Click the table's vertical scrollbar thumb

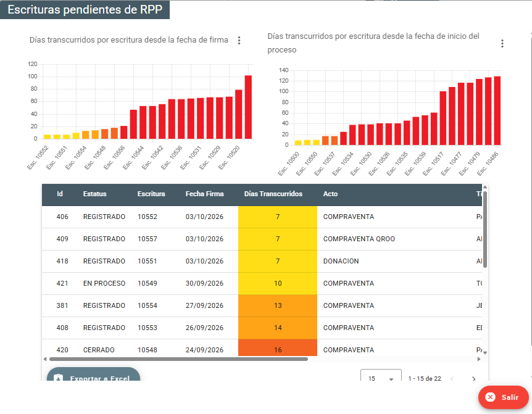485,230
